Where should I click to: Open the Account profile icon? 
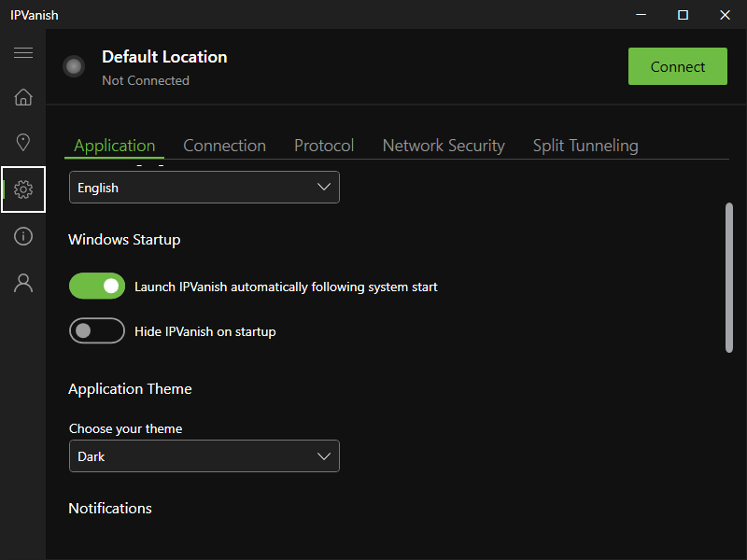click(x=22, y=283)
